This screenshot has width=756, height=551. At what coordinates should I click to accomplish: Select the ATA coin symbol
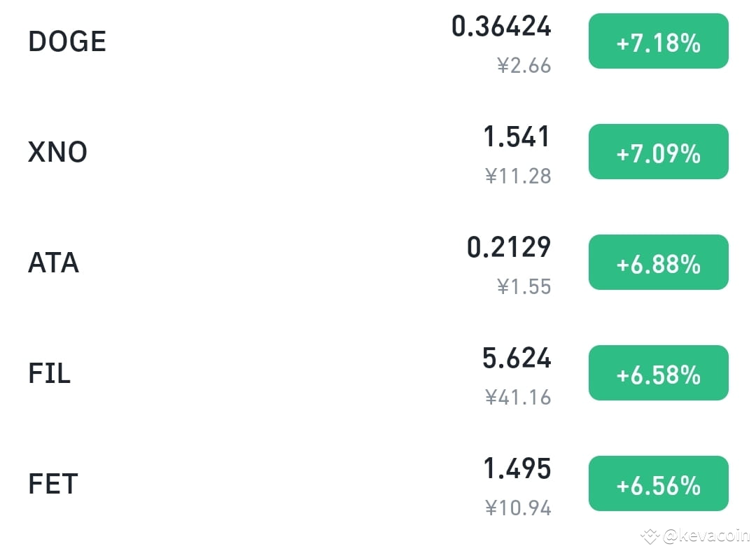[x=52, y=263]
